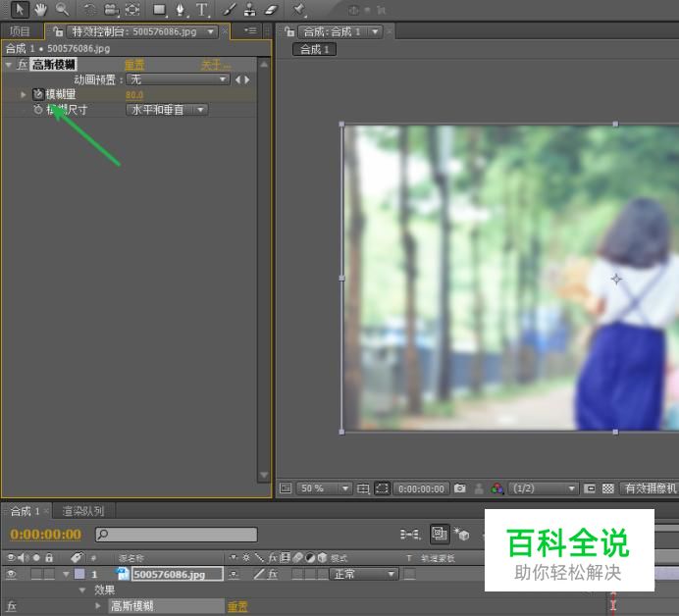Click layer 1 label color swatch
The height and width of the screenshot is (616, 679).
click(x=79, y=574)
